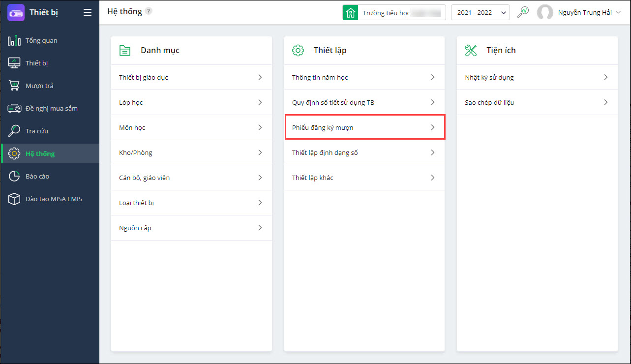
Task: Open Sao chép dữ liệu utility
Action: pyautogui.click(x=537, y=102)
